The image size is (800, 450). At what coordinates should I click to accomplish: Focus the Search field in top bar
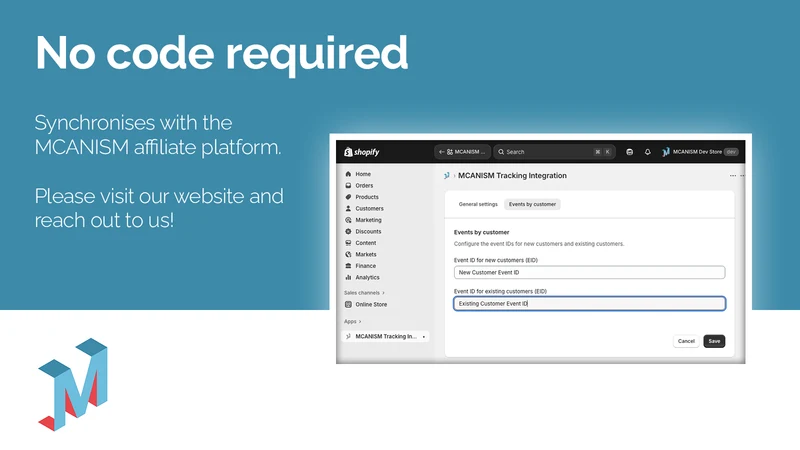554,152
